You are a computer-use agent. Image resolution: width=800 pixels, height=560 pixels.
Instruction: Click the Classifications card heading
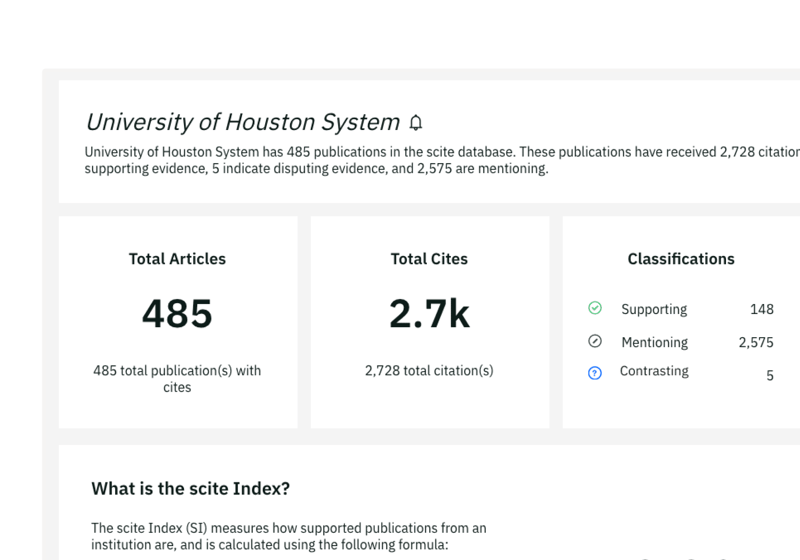point(681,259)
